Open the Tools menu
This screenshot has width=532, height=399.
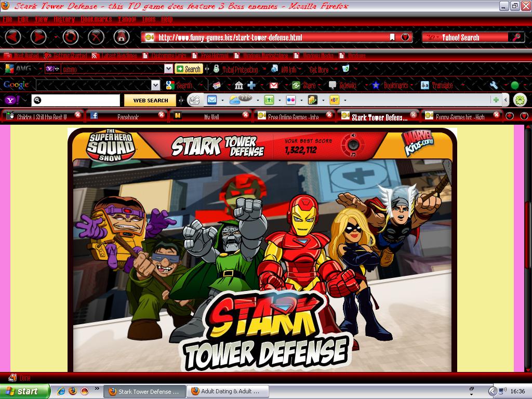tap(149, 19)
